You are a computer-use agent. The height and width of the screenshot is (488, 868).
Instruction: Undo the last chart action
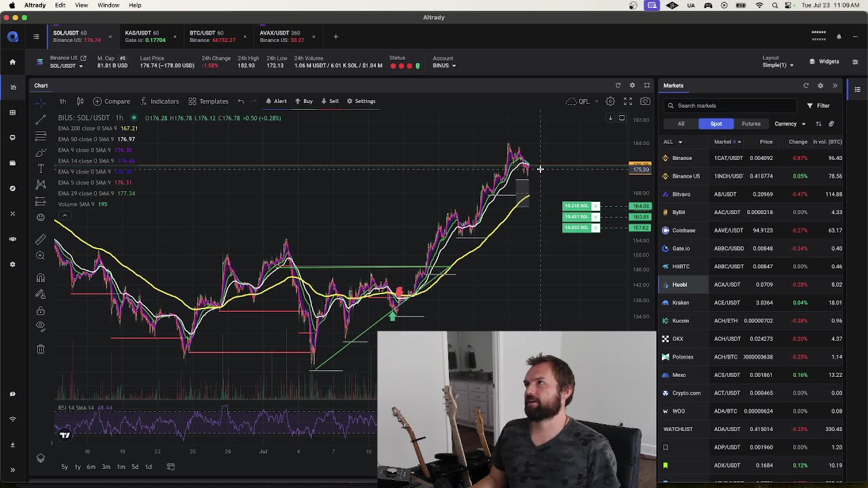pyautogui.click(x=241, y=101)
